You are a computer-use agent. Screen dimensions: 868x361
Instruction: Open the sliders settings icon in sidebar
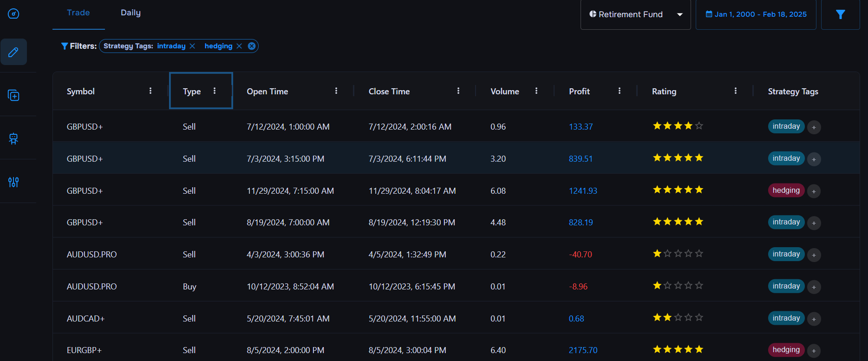[x=13, y=182]
